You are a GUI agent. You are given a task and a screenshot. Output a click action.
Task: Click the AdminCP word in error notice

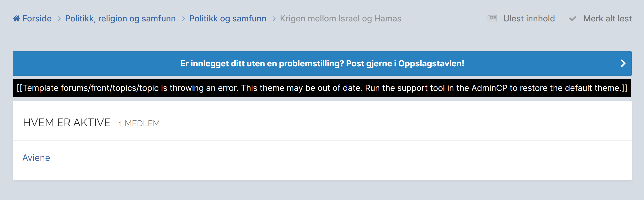tap(489, 88)
